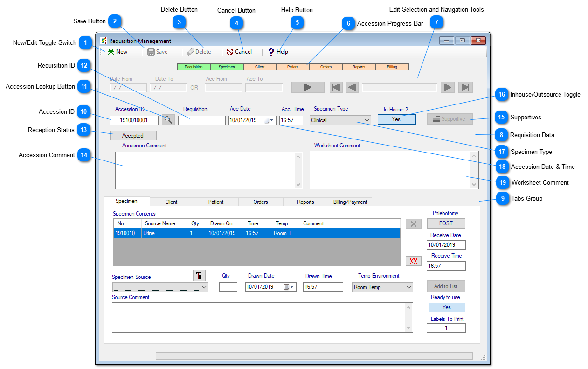Click the Accession ID input field

pos(134,120)
